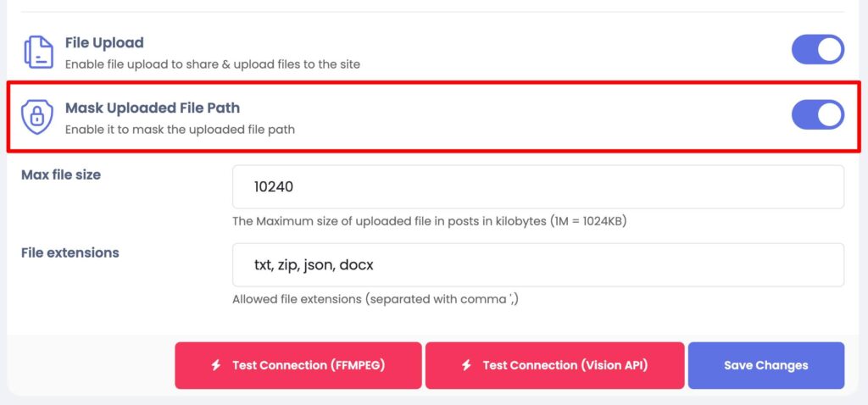This screenshot has width=868, height=405.
Task: Click the Max file size label
Action: tap(61, 175)
